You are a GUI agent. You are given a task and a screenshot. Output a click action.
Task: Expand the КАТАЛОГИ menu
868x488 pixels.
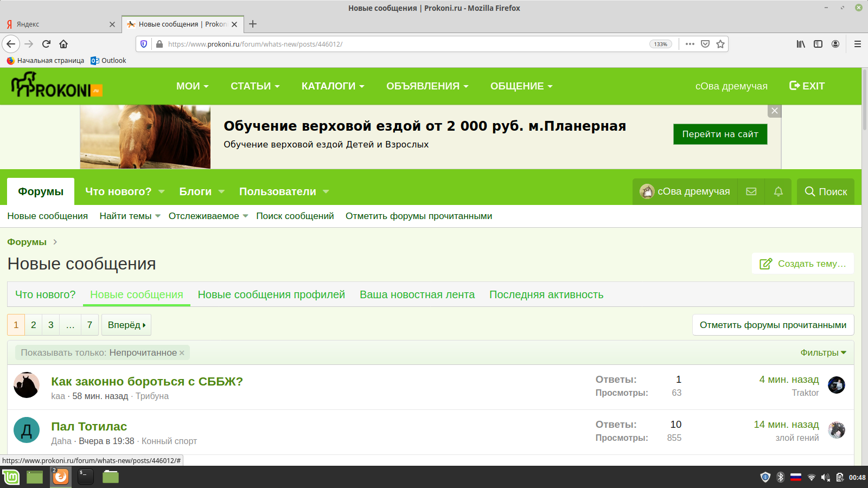[333, 86]
